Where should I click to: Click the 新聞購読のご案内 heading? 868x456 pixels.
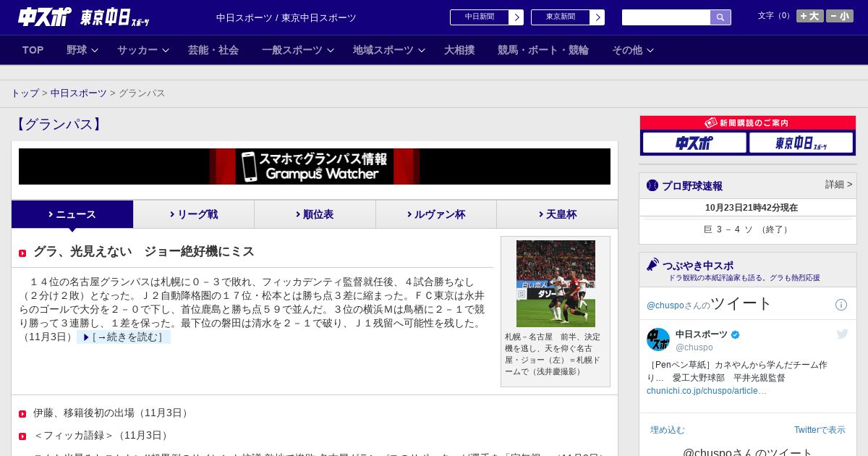pyautogui.click(x=748, y=123)
